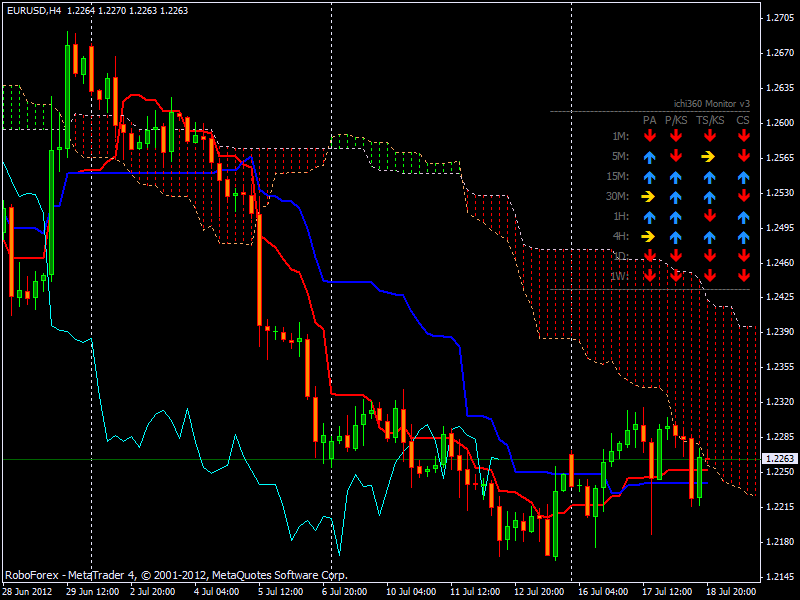This screenshot has width=800, height=600.
Task: Click the RoboForex MetaTrader 4 copyright text
Action: click(x=176, y=575)
